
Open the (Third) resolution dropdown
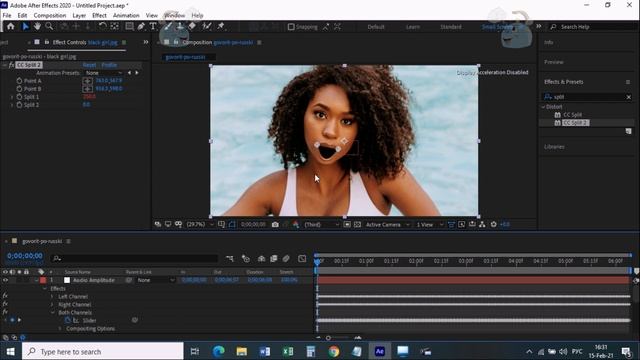(322, 224)
